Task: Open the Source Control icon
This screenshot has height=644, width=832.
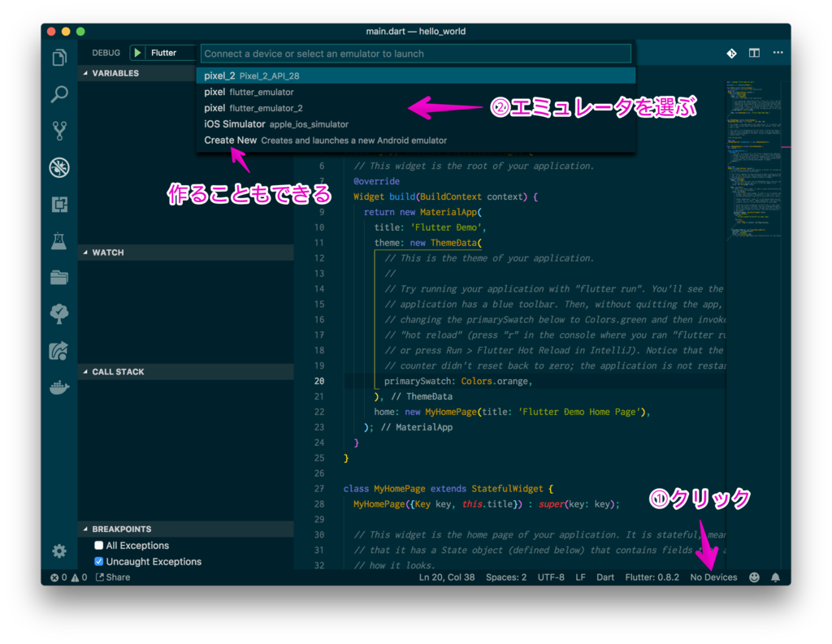Action: point(59,131)
